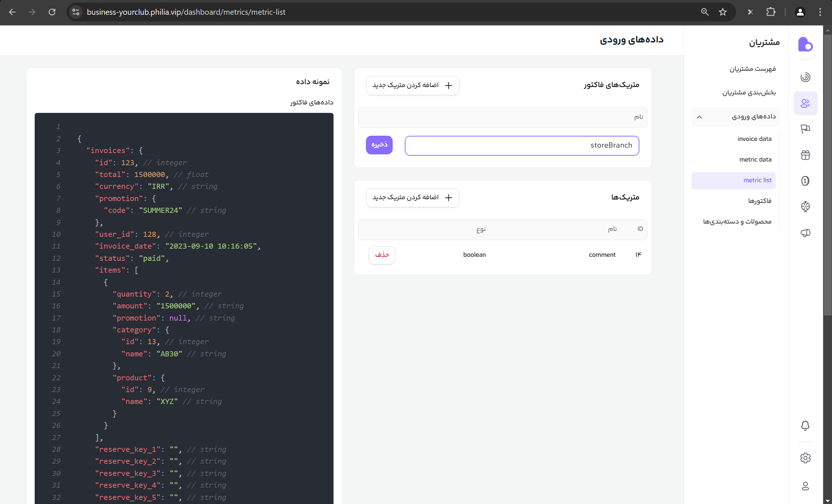Select the customers people sidebar icon
The image size is (832, 504).
(805, 103)
